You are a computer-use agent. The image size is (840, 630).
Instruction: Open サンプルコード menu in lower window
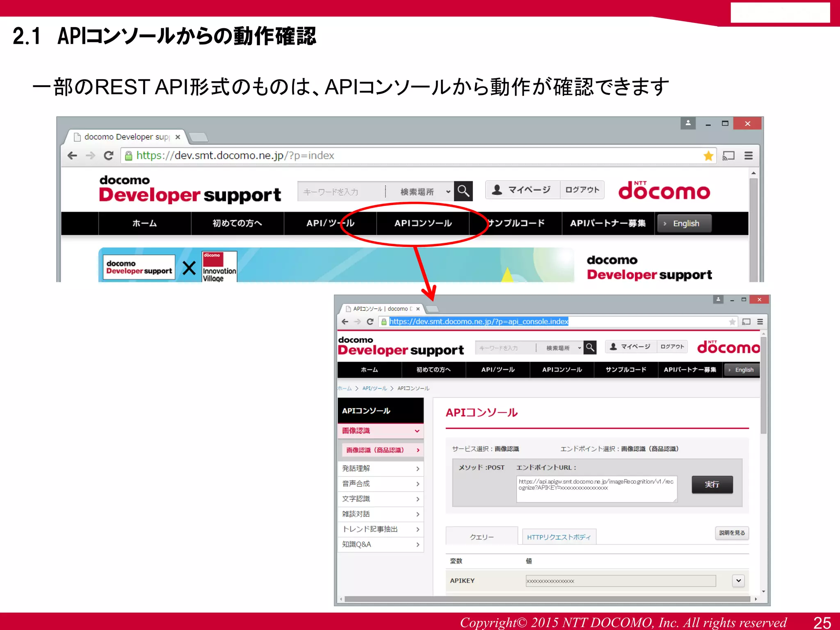point(626,370)
